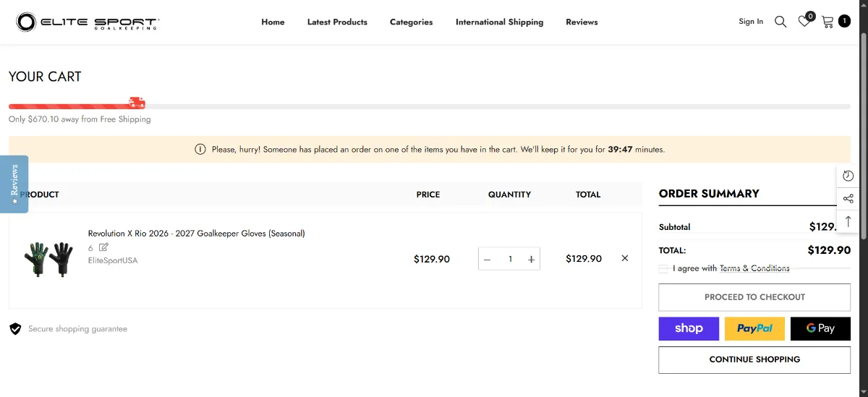868x397 pixels.
Task: Click the Secure shopping guarantee text
Action: pyautogui.click(x=77, y=329)
